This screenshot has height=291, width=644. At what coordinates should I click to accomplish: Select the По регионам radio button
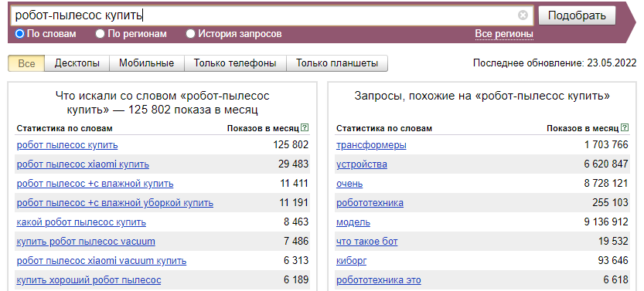(x=100, y=34)
